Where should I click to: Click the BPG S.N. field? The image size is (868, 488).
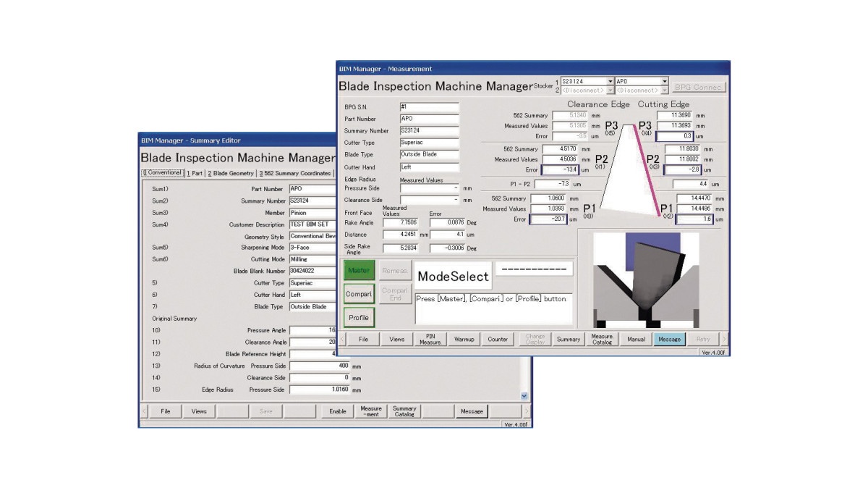429,106
